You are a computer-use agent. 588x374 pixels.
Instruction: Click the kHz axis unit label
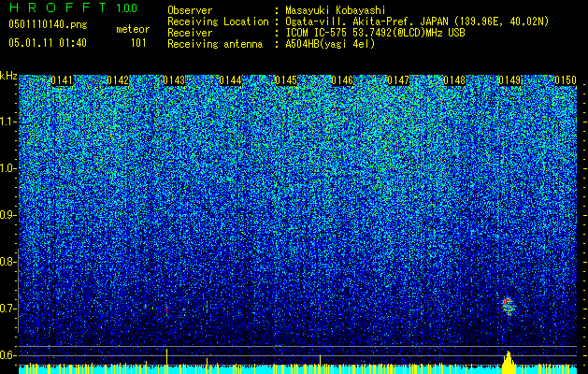click(x=8, y=76)
